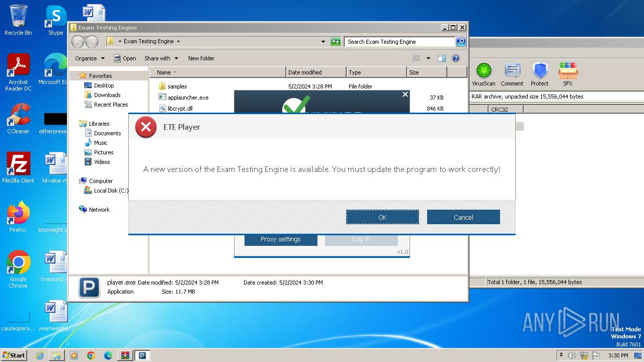Change view using the views icon
Image resolution: width=644 pixels, height=362 pixels.
(416, 58)
